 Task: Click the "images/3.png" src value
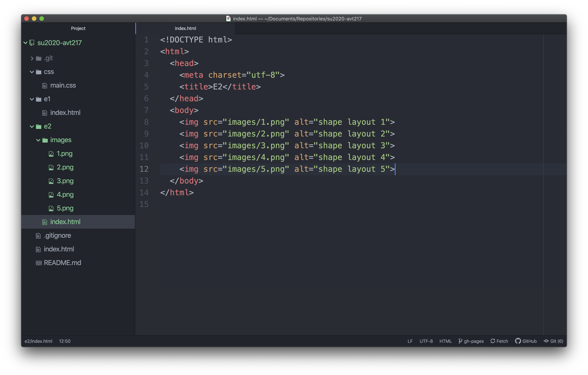click(259, 146)
